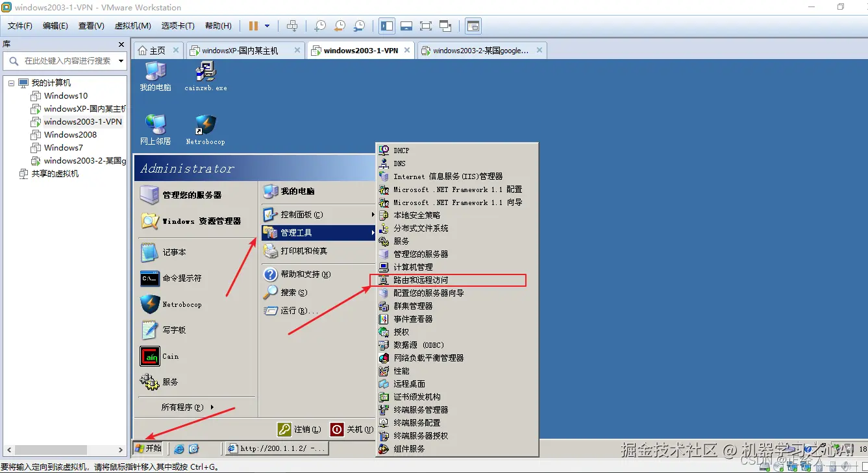This screenshot has width=868, height=473.
Task: Click the revert to snapshot toolbar icon
Action: pos(340,26)
